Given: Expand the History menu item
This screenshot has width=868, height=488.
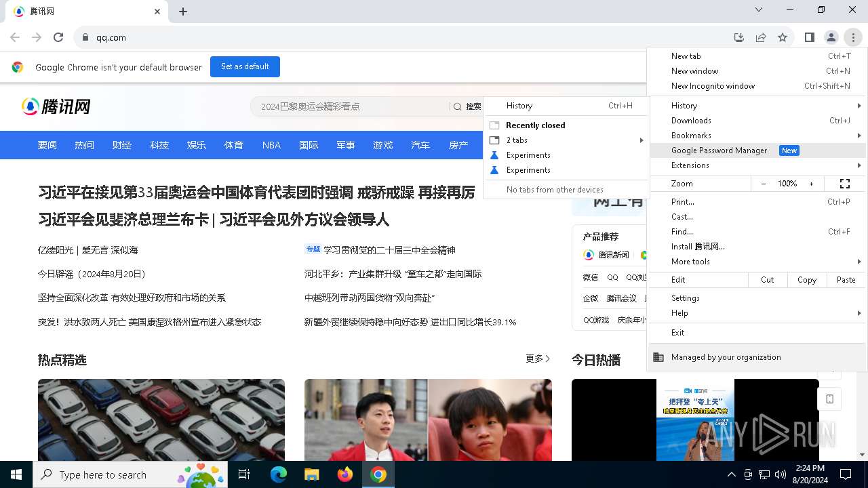Looking at the screenshot, I should [757, 106].
